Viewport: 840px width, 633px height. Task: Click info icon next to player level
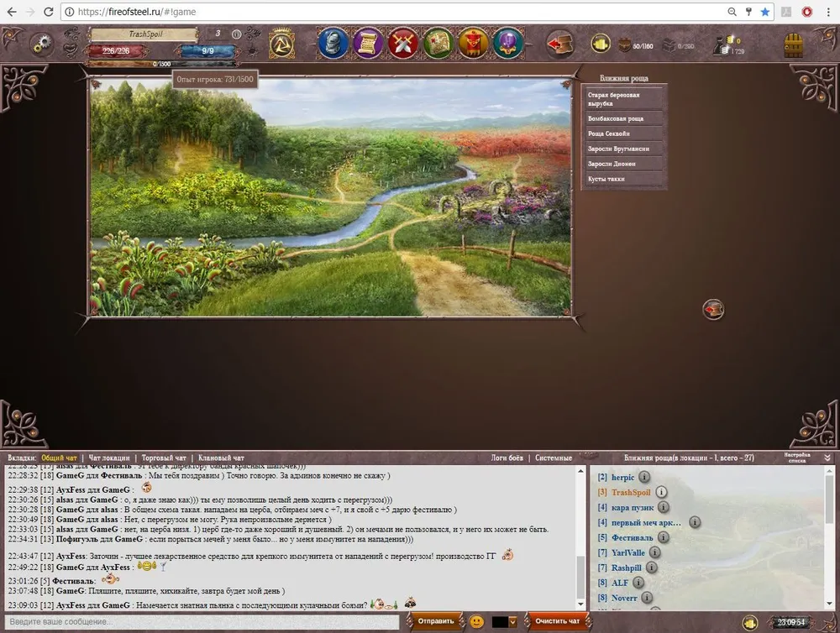236,34
